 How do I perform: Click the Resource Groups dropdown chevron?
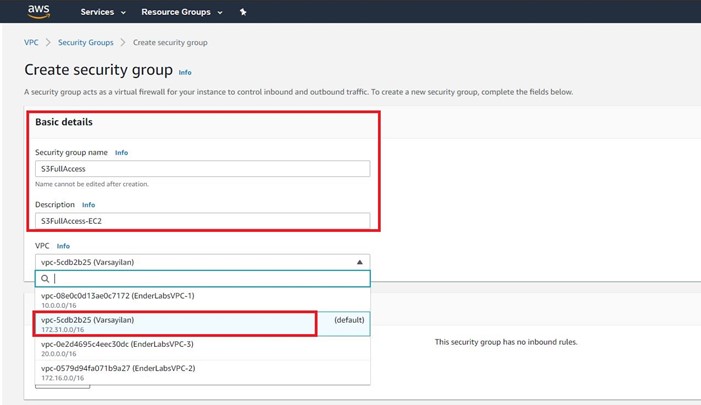pos(220,13)
